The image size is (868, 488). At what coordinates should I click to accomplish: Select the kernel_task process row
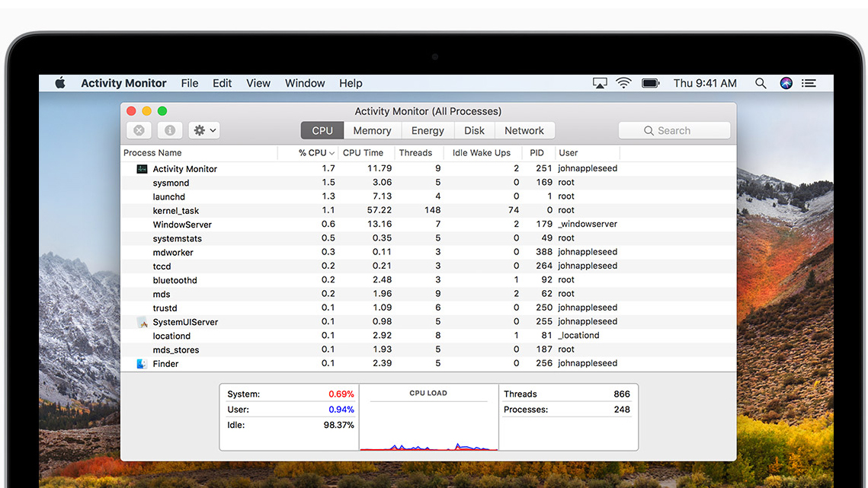428,210
